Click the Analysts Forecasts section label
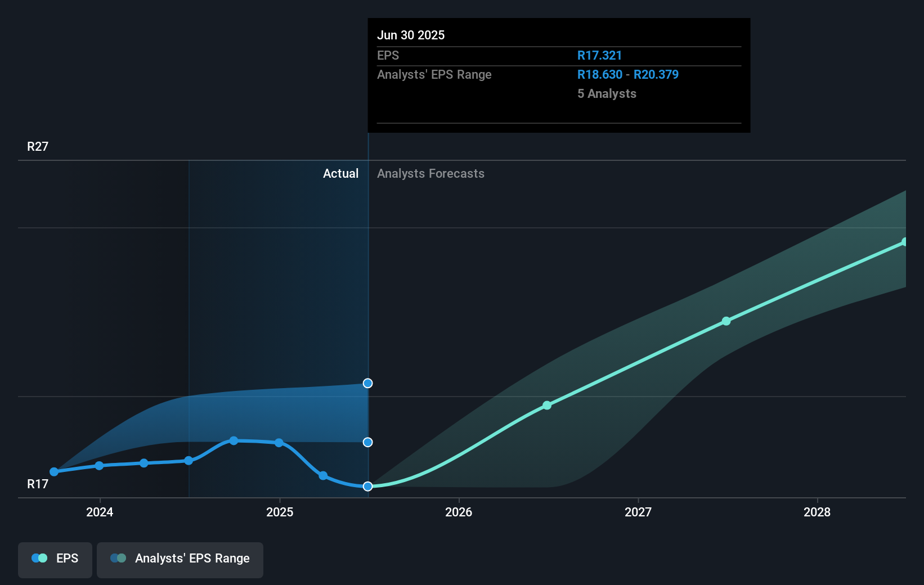 [430, 173]
